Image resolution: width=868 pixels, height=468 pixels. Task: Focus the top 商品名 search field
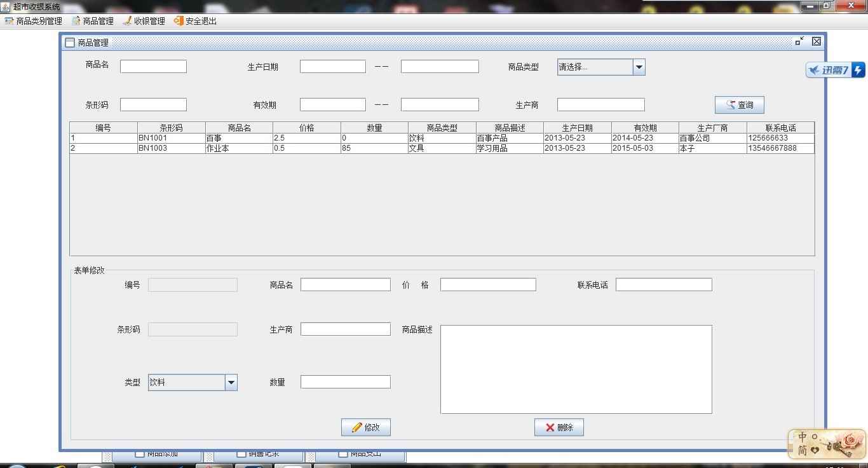[153, 66]
